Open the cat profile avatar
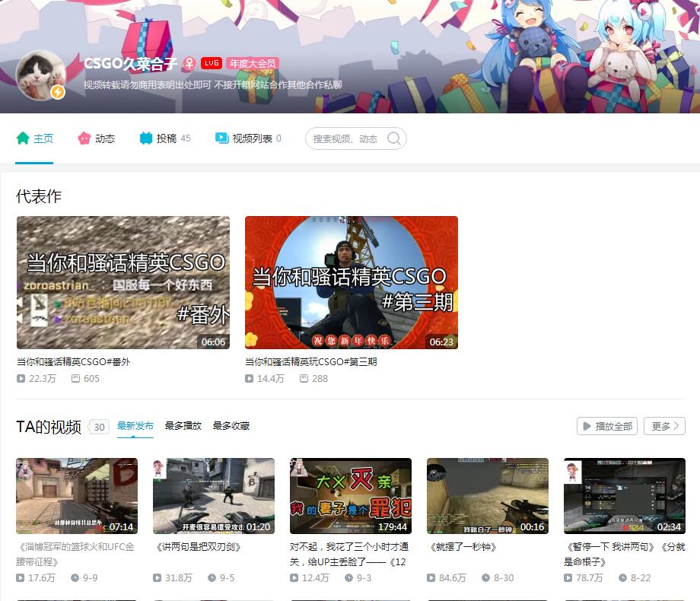The height and width of the screenshot is (601, 700). pyautogui.click(x=41, y=75)
